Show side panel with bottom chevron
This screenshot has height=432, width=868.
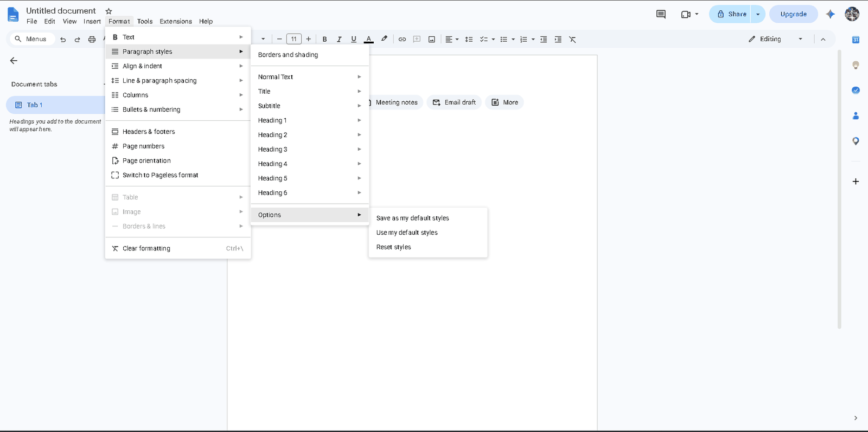[856, 418]
